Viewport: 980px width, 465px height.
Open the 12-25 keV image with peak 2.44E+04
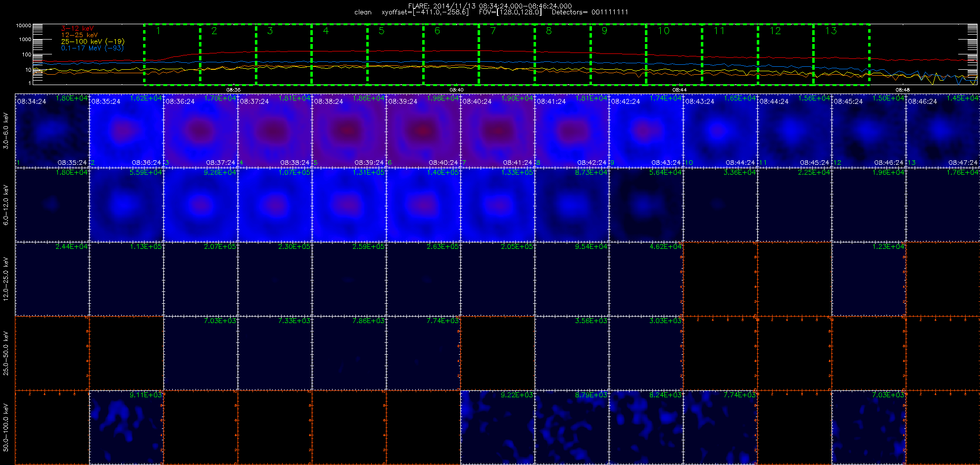click(x=52, y=279)
